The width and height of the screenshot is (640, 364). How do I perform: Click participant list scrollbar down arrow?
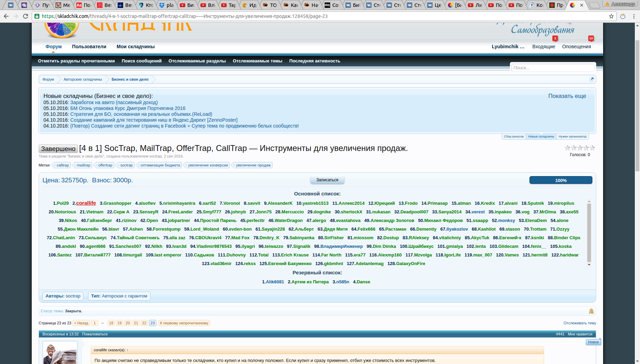(589, 264)
